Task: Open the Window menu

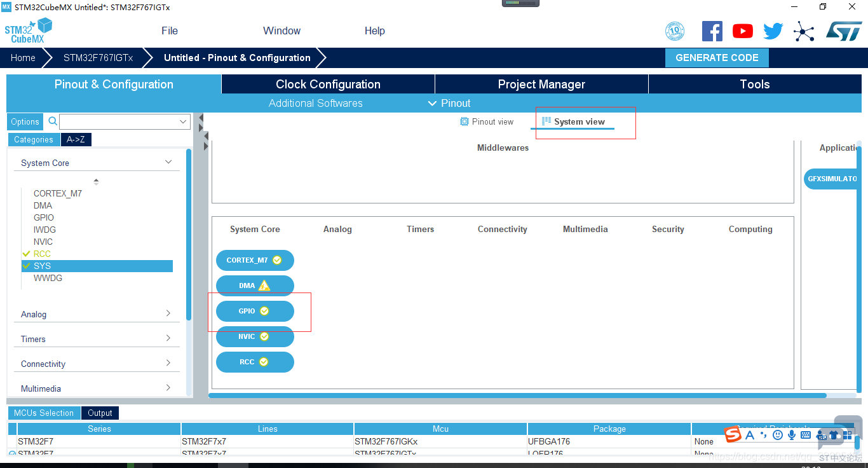Action: coord(281,31)
